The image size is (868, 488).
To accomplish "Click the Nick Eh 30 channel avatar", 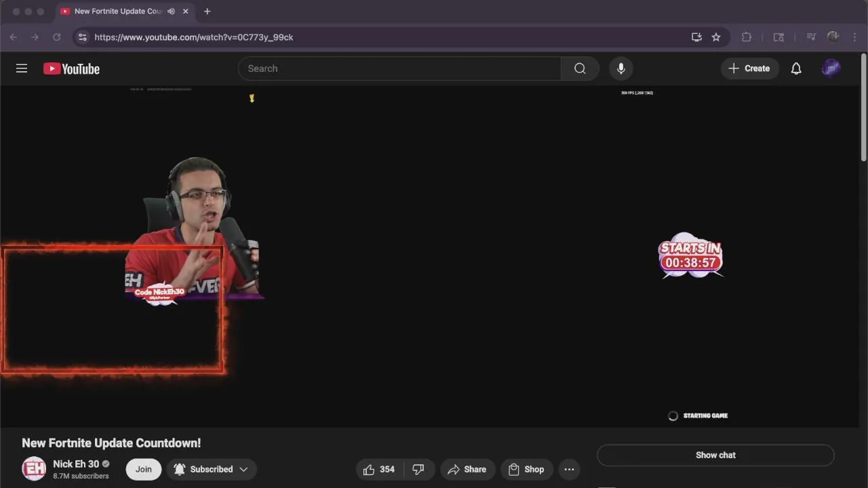I will tap(34, 469).
